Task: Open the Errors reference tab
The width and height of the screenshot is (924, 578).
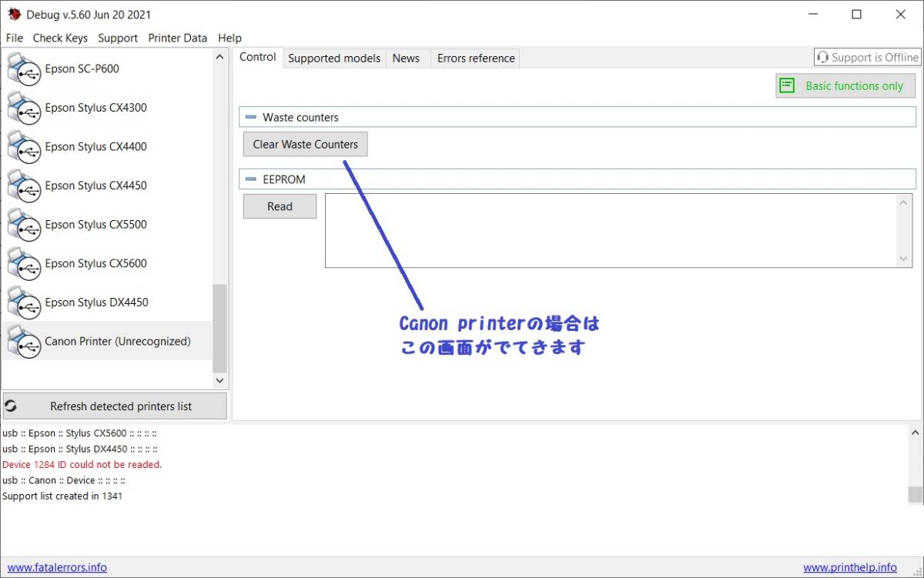Action: pyautogui.click(x=476, y=58)
